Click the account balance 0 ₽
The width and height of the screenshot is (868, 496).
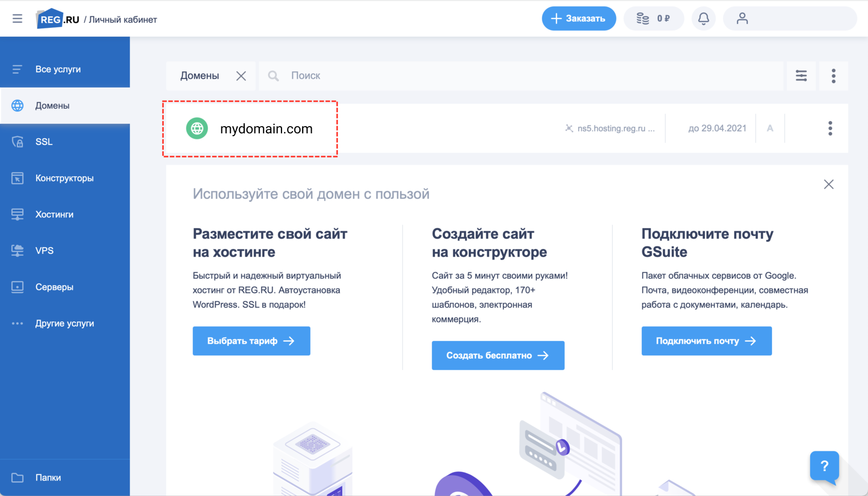point(653,18)
